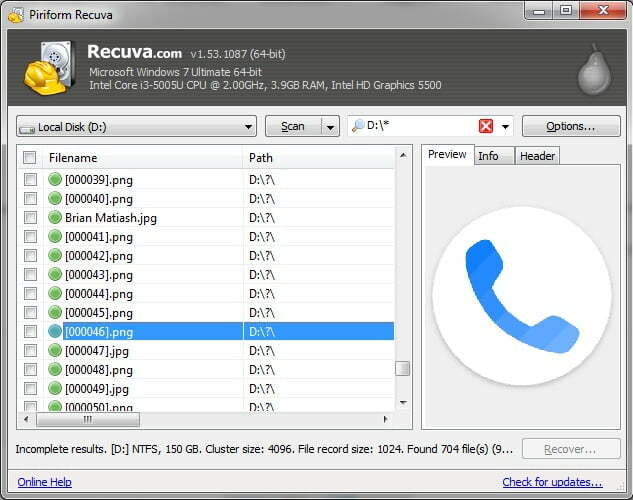Image resolution: width=633 pixels, height=500 pixels.
Task: Check the box for [000043].png
Action: click(30, 274)
